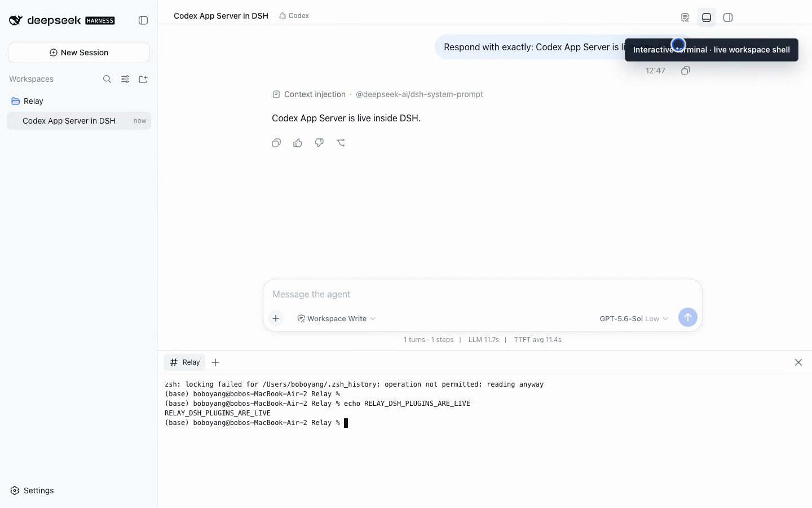Click the LLM 11.7s stat
Viewport: 812px width, 508px height.
click(x=484, y=340)
